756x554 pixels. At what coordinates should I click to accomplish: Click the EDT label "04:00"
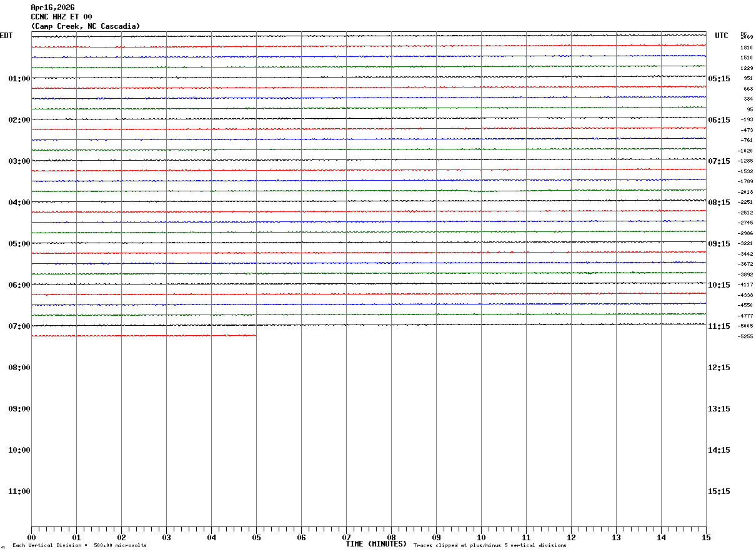coord(19,203)
